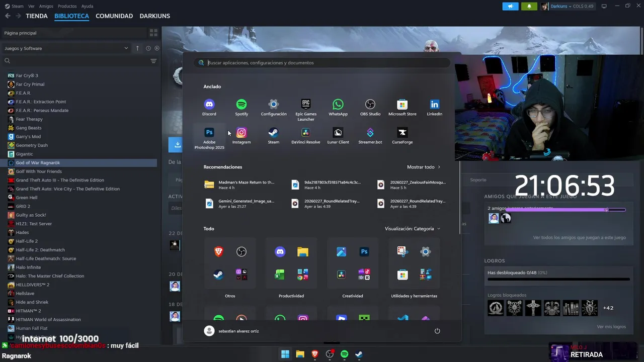The height and width of the screenshot is (362, 644).
Task: Open Steam from the taskbar
Action: [359, 354]
